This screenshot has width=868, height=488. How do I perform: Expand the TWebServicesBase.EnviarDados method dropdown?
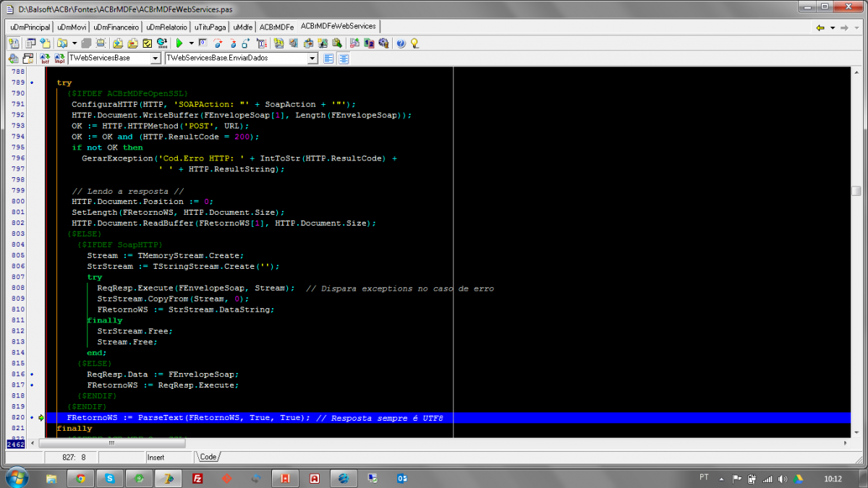pos(312,58)
